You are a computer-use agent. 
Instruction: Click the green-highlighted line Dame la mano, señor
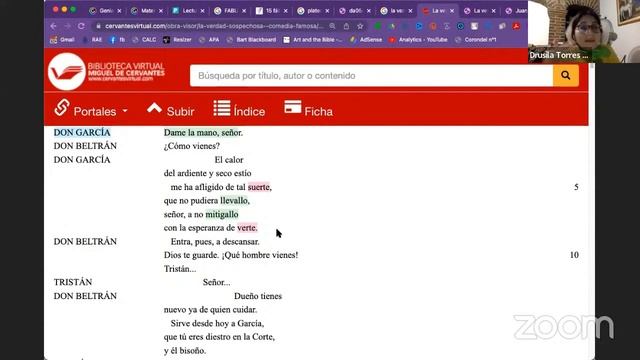(x=203, y=132)
